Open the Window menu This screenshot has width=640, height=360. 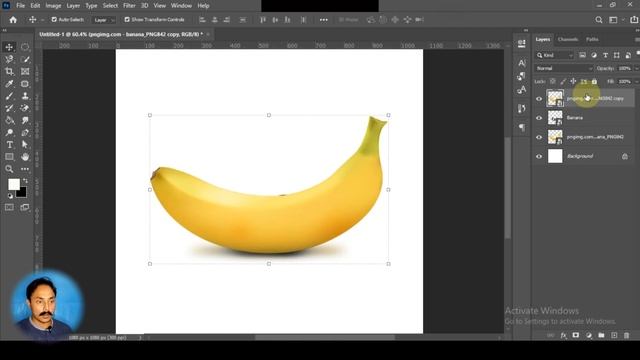(181, 6)
